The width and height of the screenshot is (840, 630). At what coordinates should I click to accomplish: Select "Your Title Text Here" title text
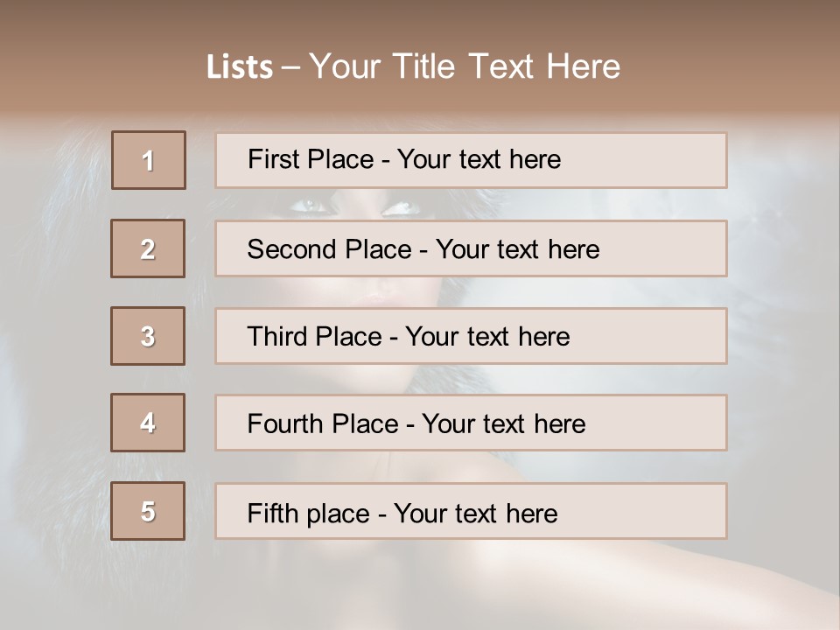(x=465, y=66)
